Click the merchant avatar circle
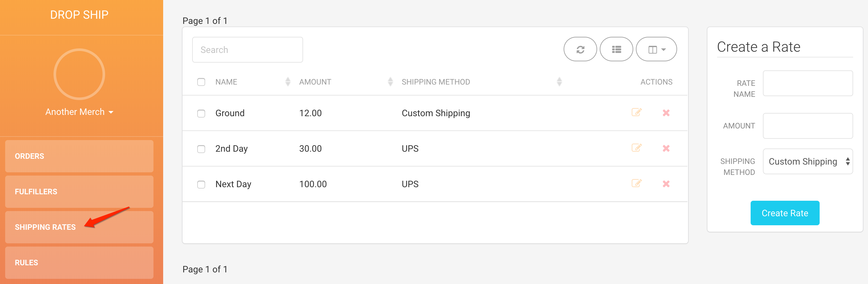Image resolution: width=868 pixels, height=284 pixels. [x=79, y=74]
